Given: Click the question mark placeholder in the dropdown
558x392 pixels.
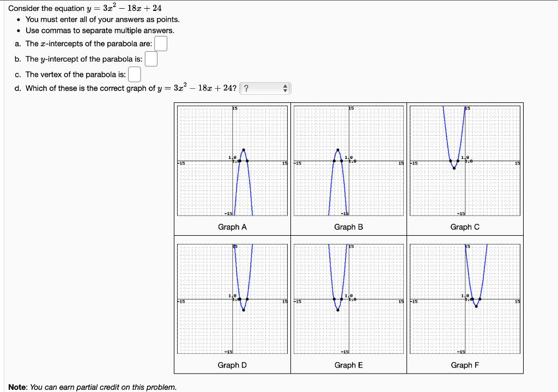Looking at the screenshot, I should (246, 87).
